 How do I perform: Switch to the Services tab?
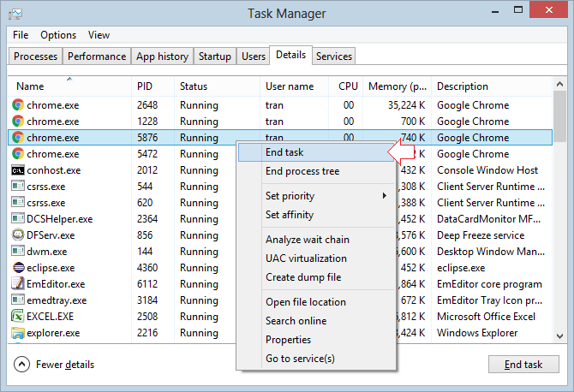pyautogui.click(x=334, y=56)
